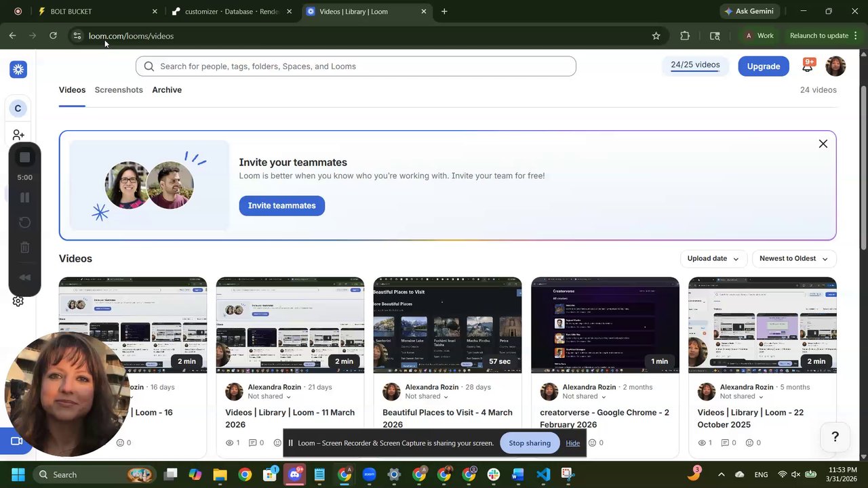This screenshot has height=488, width=868.
Task: Expand Not shared on the 28 days video
Action: click(427, 396)
